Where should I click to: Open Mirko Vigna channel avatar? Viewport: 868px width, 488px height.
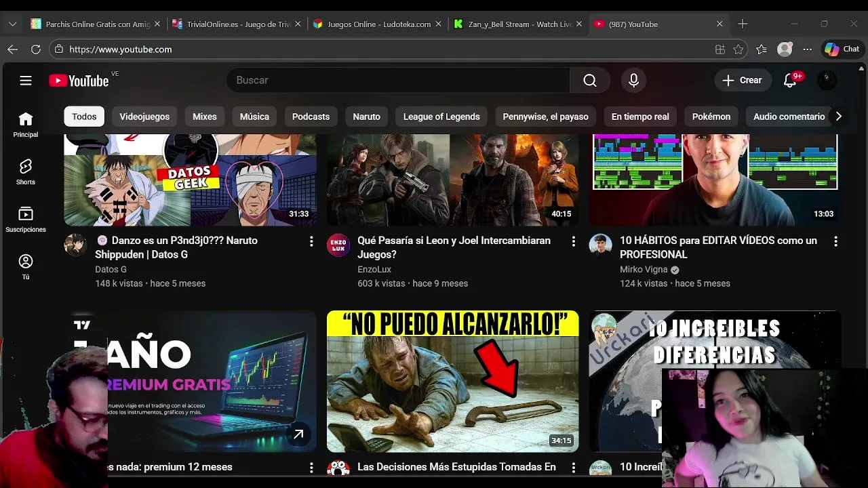tap(600, 245)
